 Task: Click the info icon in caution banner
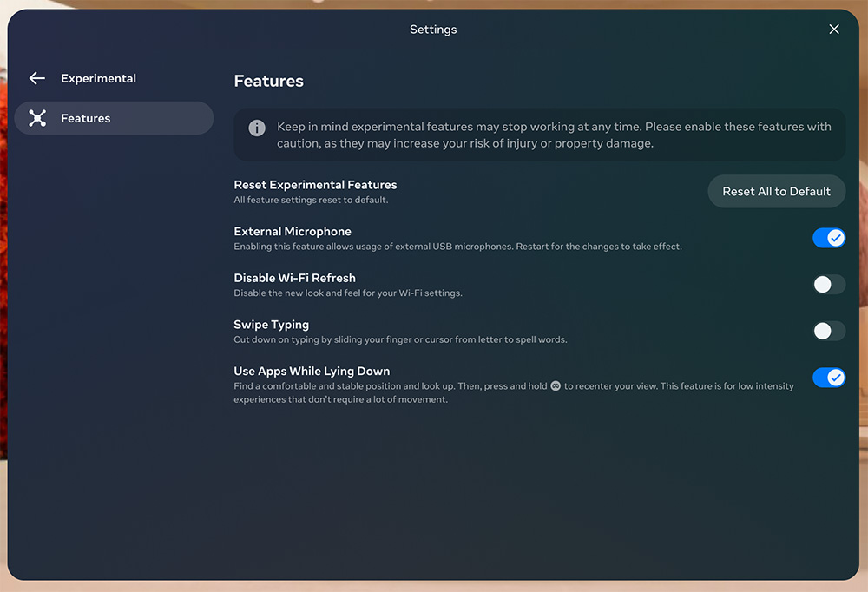click(x=257, y=128)
